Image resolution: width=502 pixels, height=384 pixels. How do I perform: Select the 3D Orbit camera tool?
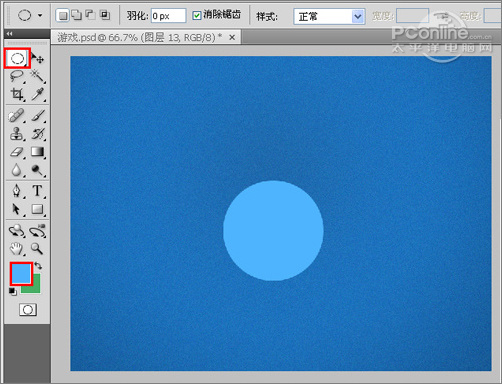[38, 231]
